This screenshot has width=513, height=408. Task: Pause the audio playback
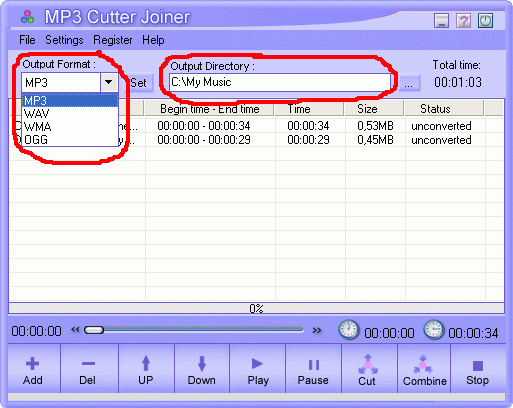tap(313, 369)
